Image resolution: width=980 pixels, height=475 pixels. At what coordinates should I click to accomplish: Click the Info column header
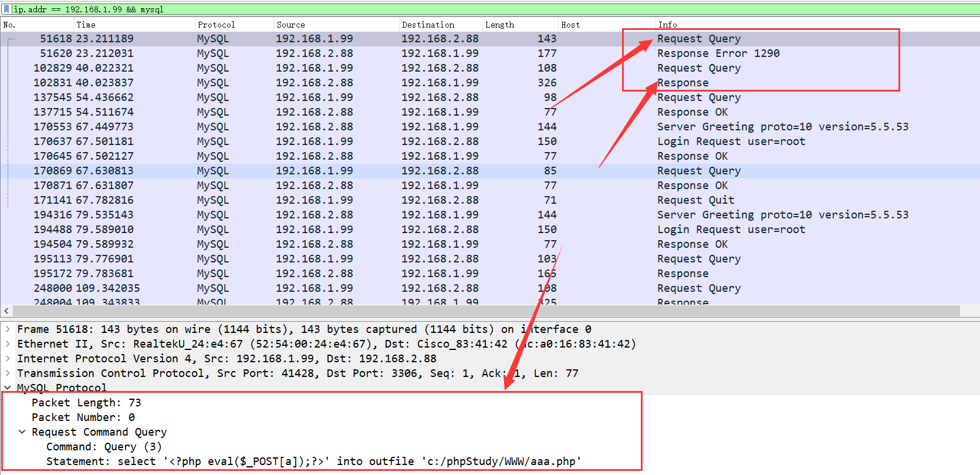pos(817,25)
